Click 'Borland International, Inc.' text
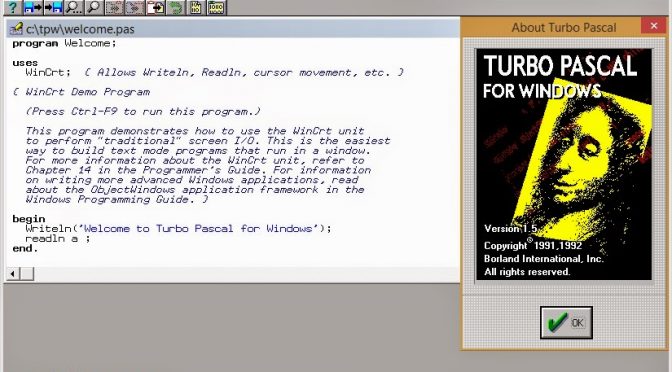 (543, 259)
